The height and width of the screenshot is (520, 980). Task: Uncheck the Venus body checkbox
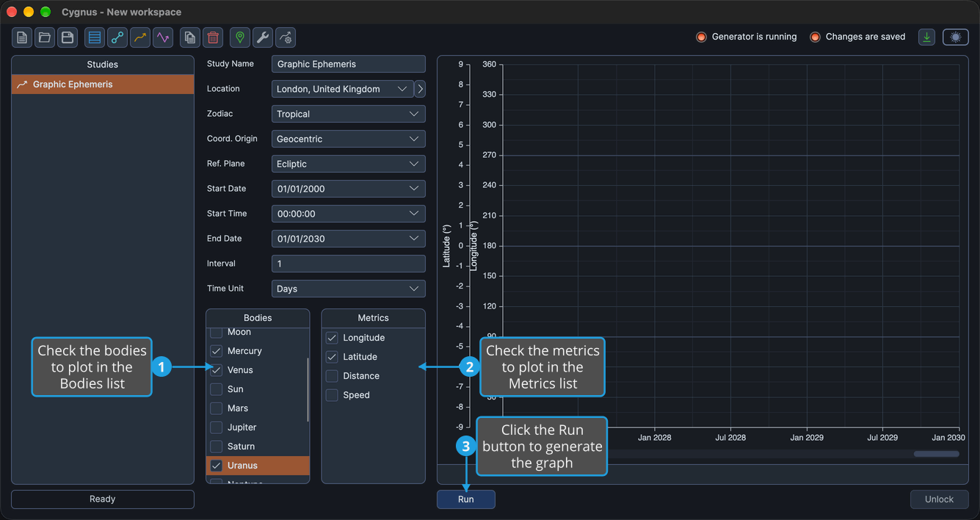[217, 370]
